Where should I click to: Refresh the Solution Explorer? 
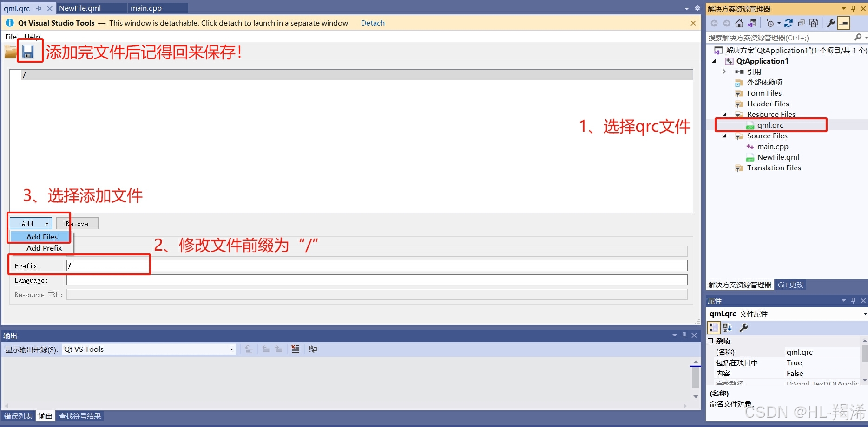pyautogui.click(x=789, y=23)
